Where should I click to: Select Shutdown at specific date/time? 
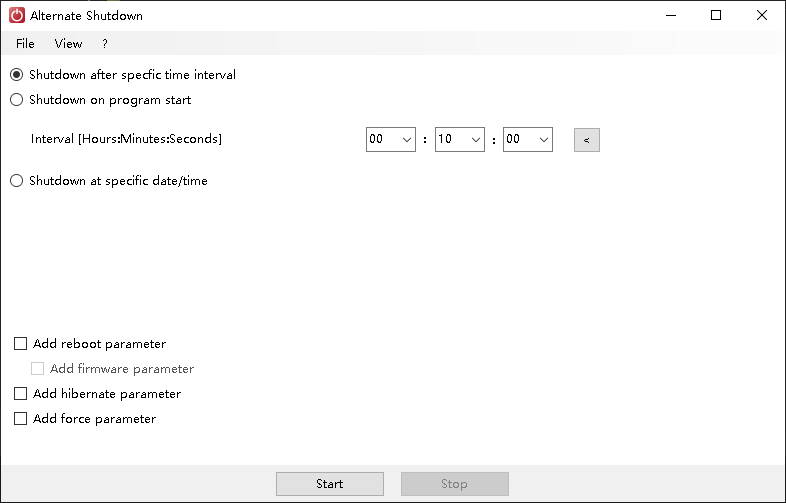[16, 181]
